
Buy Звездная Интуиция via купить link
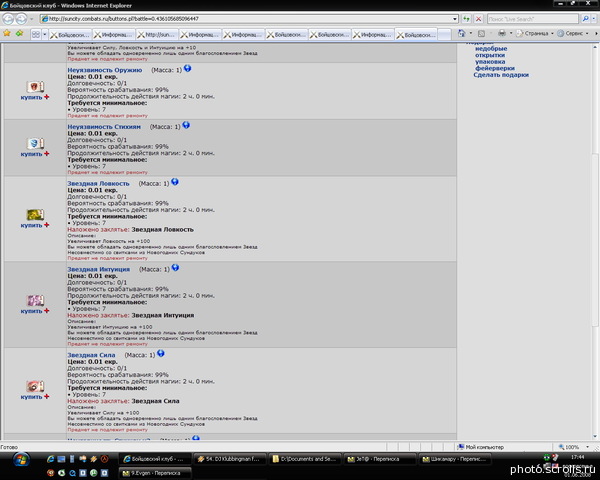pos(31,311)
